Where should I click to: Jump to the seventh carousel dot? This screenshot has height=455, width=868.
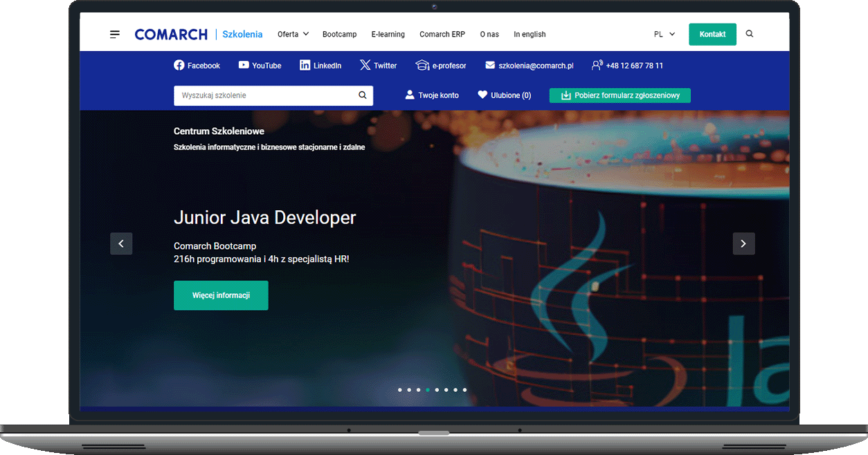click(455, 390)
